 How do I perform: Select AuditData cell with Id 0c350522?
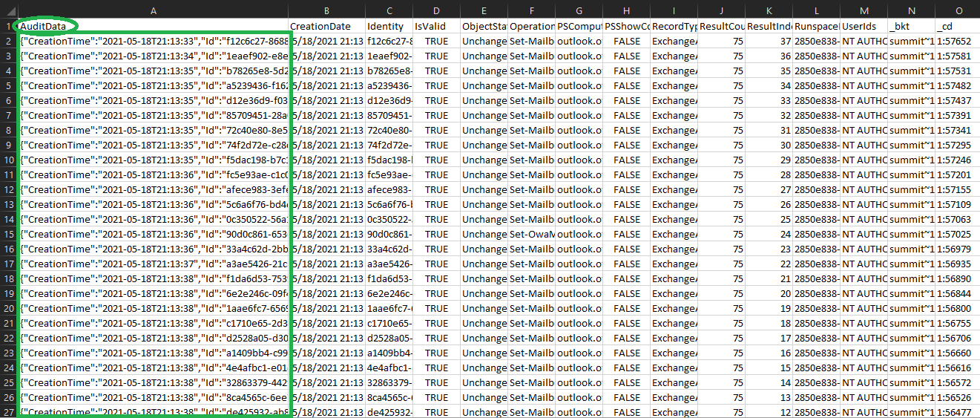(153, 219)
